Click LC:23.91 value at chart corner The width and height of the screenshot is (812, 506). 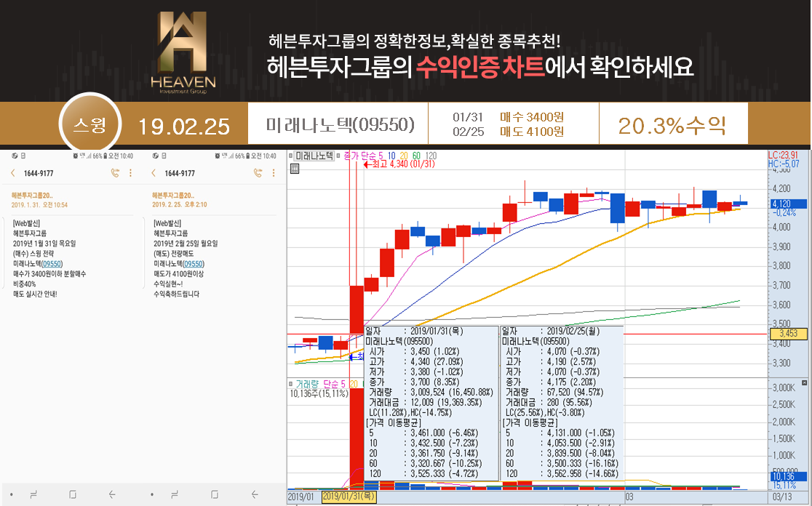click(x=783, y=155)
